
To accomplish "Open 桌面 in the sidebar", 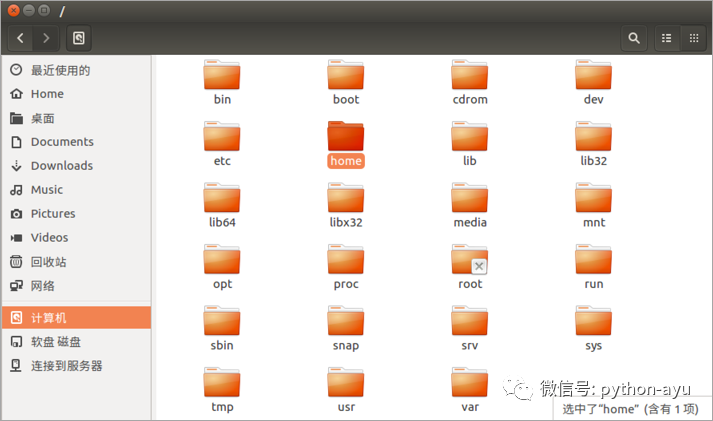I will pyautogui.click(x=76, y=118).
